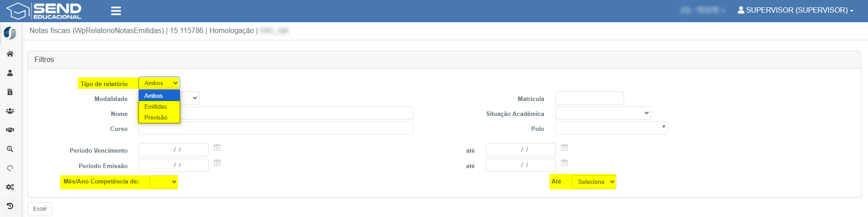Open the Modalidade dropdown
Viewport: 868px width, 217px height.
point(190,98)
